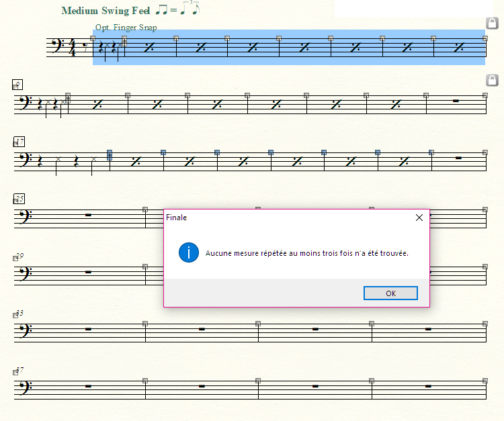The height and width of the screenshot is (421, 504).
Task: Click the swing eighth-note equation marking
Action: [177, 9]
